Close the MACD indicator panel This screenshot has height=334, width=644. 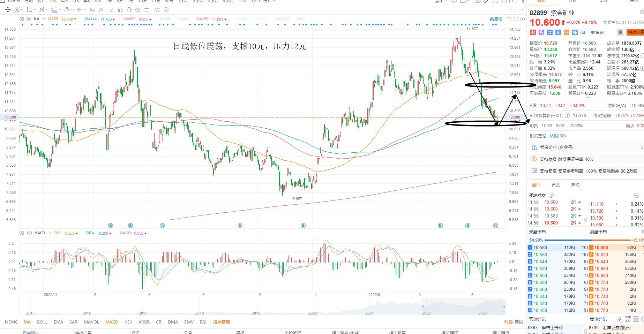(29, 233)
